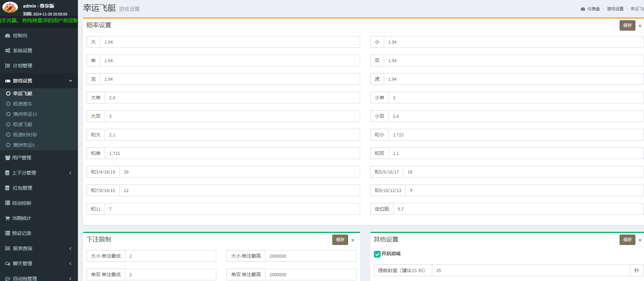
Task: Click 仪表盘 breadcrumb link
Action: [x=593, y=9]
